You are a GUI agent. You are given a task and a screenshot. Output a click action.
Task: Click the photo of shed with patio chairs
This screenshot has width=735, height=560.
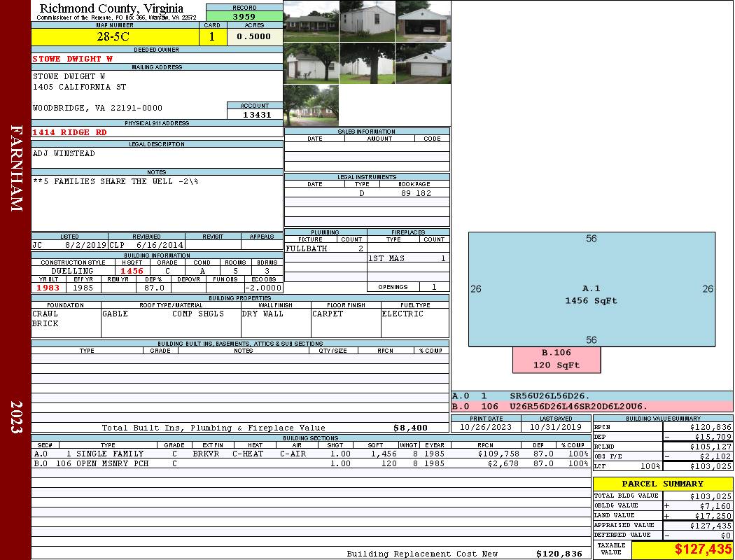click(x=311, y=63)
